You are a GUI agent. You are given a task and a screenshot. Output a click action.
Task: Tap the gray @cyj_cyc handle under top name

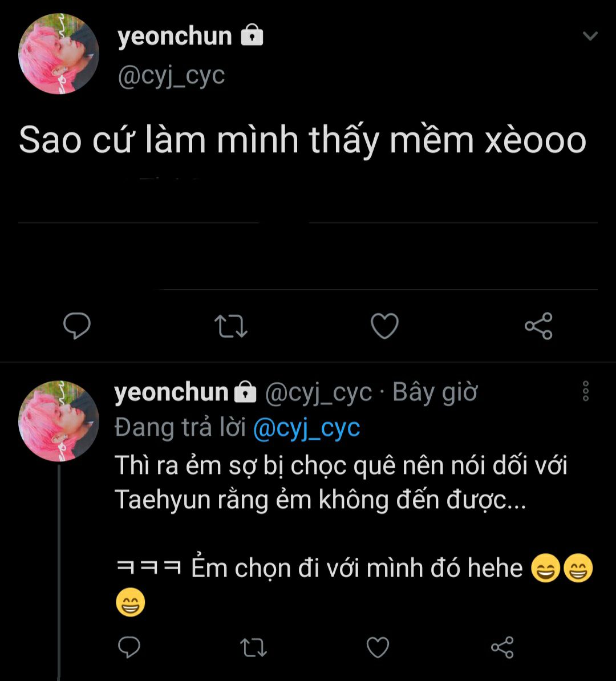tap(171, 75)
